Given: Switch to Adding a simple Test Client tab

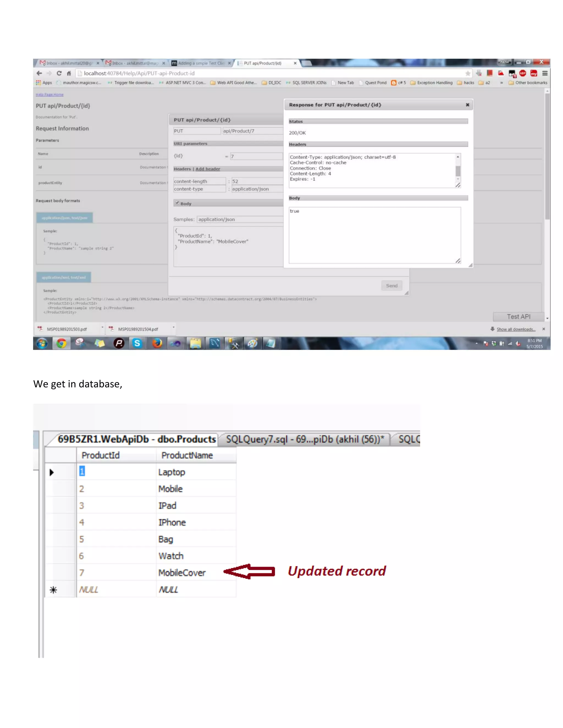Looking at the screenshot, I should coord(201,63).
